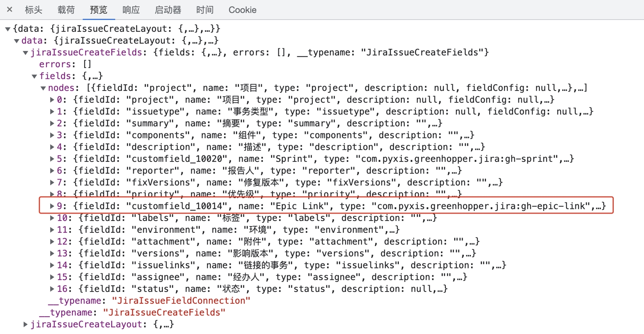Switch to the 启动器 tab
The image size is (644, 334).
click(168, 10)
